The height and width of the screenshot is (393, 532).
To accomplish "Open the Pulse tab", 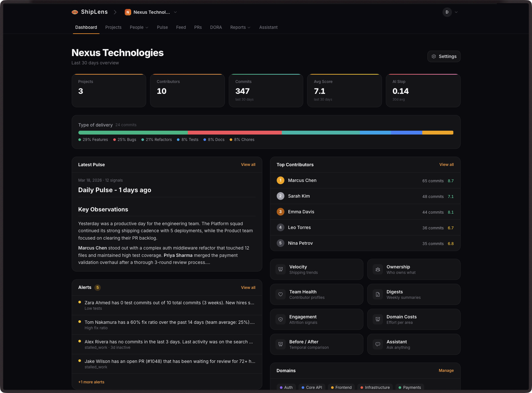I will [162, 27].
